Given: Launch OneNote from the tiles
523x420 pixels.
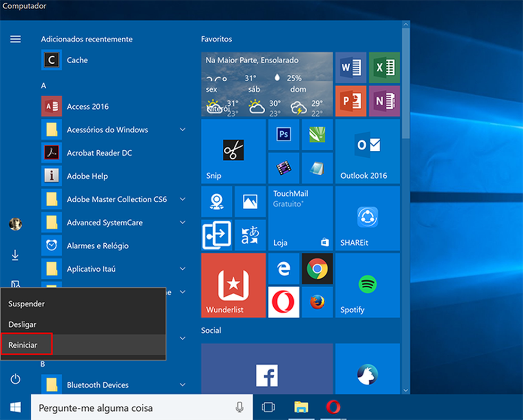Looking at the screenshot, I should click(384, 101).
